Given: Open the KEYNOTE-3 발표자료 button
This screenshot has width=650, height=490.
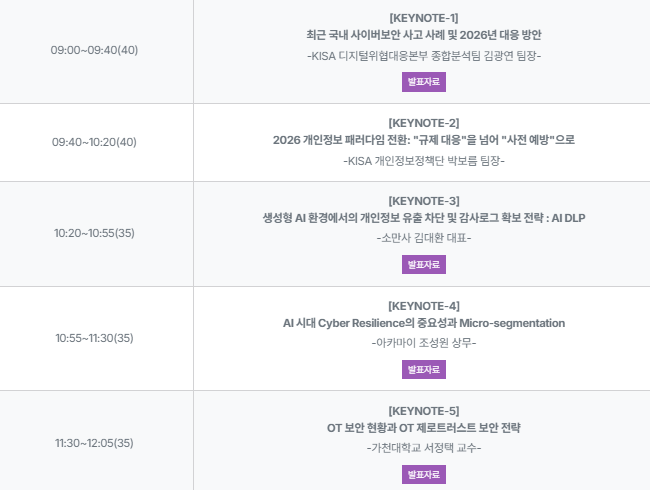Looking at the screenshot, I should tap(423, 264).
